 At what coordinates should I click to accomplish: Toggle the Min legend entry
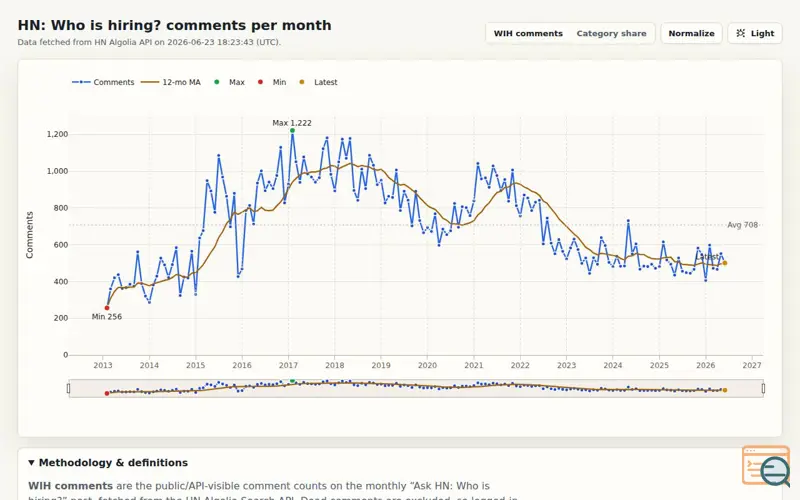272,82
